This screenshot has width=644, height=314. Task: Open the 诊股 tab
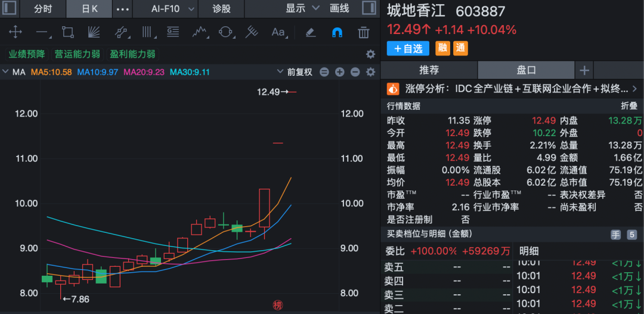click(x=221, y=8)
